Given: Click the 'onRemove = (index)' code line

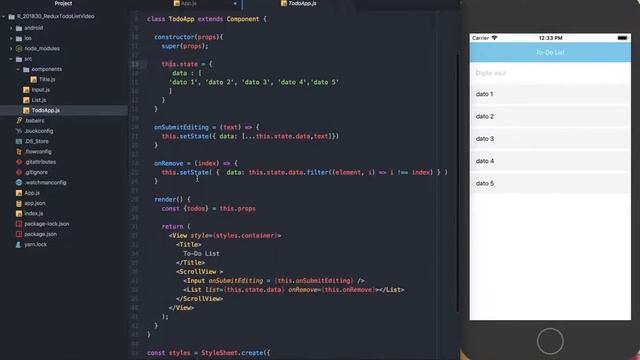Looking at the screenshot, I should (196, 163).
